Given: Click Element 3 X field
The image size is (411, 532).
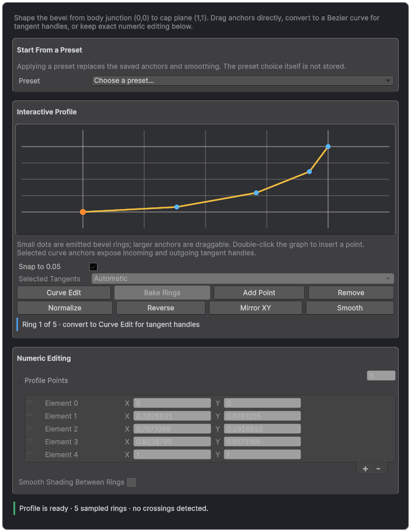Looking at the screenshot, I should 172,441.
